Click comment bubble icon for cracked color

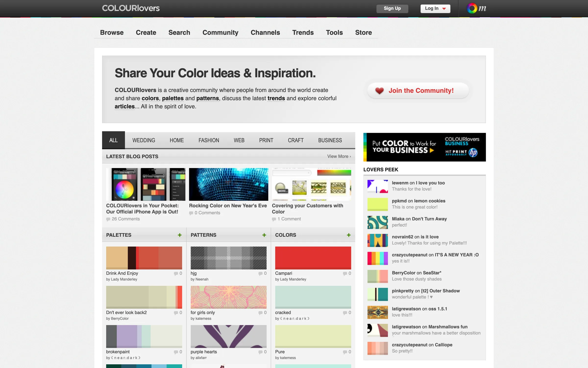(x=345, y=313)
